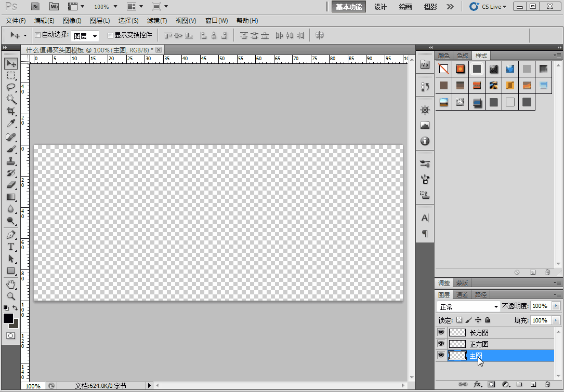The height and width of the screenshot is (392, 564).
Task: Select the Lasso tool
Action: tap(11, 87)
